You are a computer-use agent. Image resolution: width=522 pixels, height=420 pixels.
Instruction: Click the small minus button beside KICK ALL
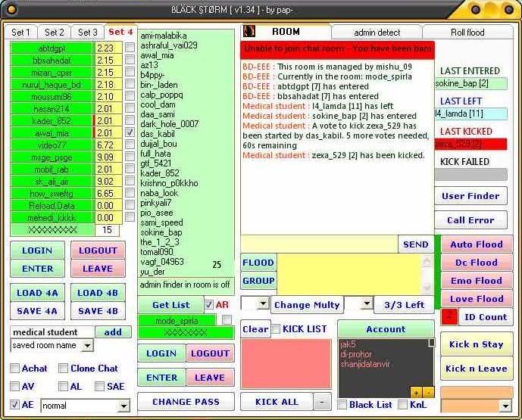[321, 402]
